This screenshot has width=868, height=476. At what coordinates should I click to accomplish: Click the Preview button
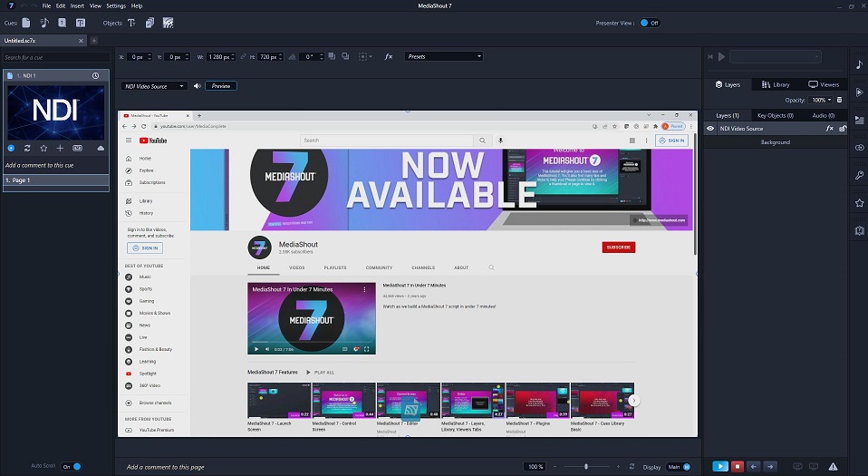(x=221, y=86)
